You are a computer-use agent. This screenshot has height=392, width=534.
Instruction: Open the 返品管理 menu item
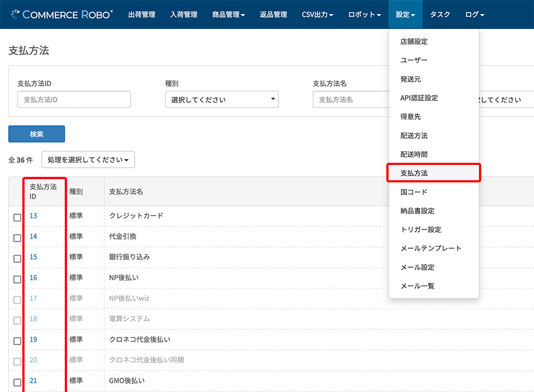pyautogui.click(x=273, y=14)
